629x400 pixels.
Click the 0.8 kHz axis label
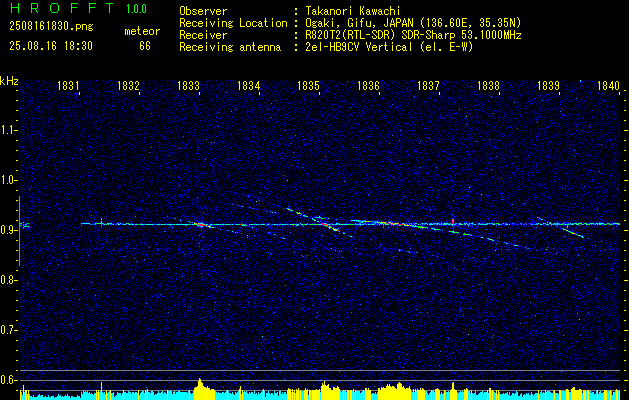point(8,280)
